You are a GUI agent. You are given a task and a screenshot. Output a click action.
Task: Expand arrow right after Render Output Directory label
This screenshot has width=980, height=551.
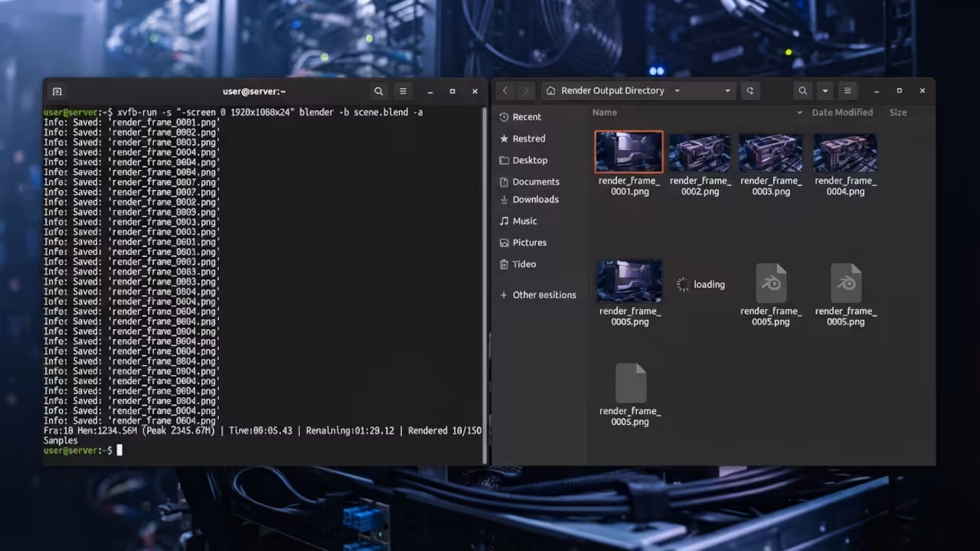[x=677, y=90]
